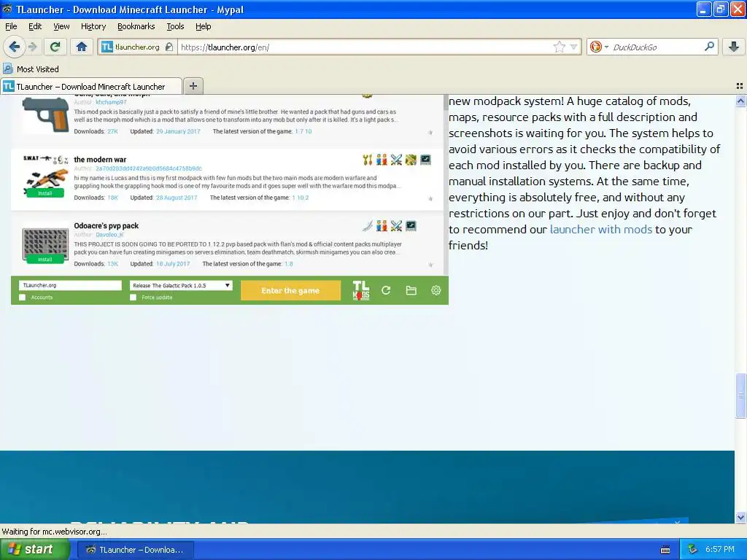Click the feather icon on Odoacre's pvp pack
This screenshot has height=560, width=747.
coord(368,226)
